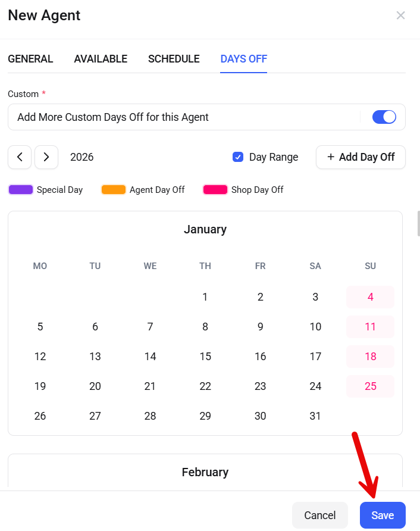Select January 15 on the calendar
Viewport: 420px width, 531px height.
point(205,357)
